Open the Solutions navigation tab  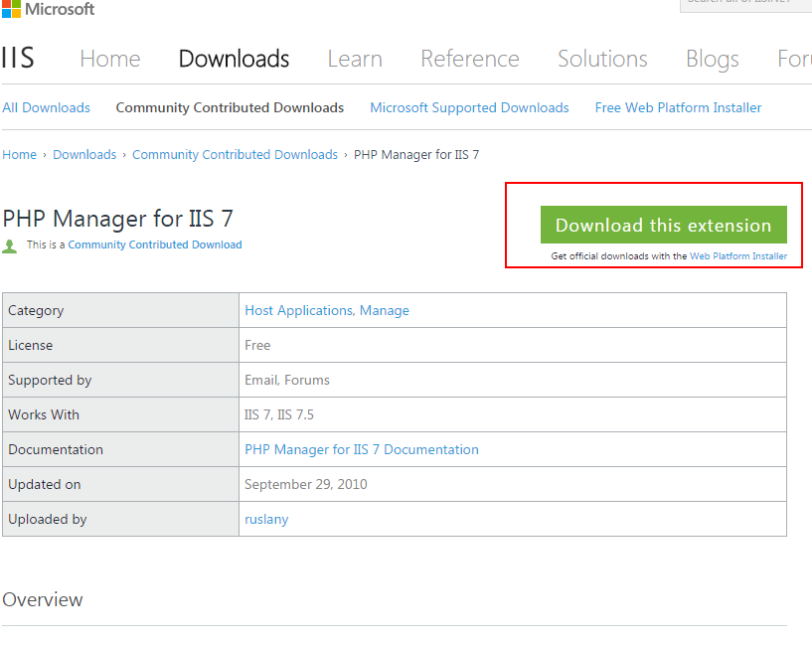602,59
